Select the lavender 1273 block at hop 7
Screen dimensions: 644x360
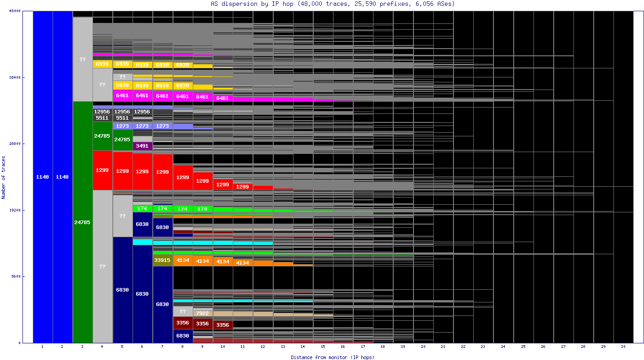click(163, 126)
